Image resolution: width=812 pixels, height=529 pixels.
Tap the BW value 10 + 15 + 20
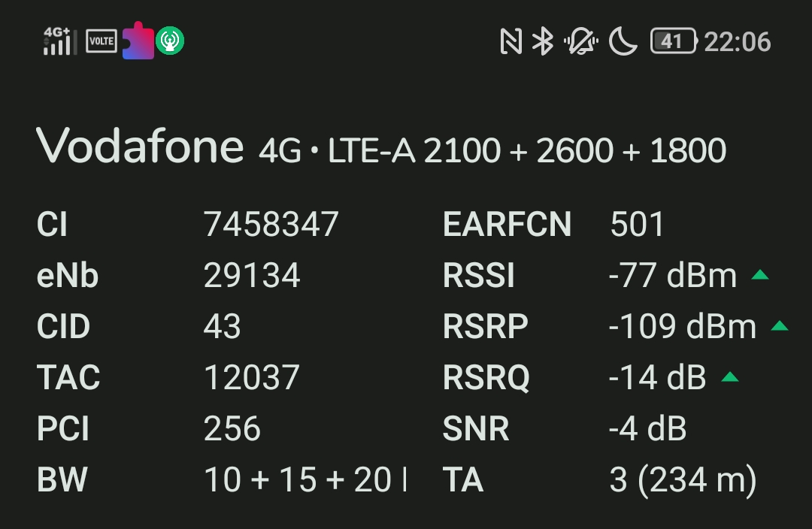298,479
